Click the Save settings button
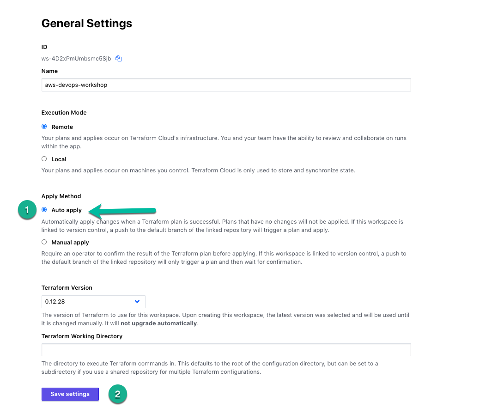Image resolution: width=504 pixels, height=420 pixels. click(x=70, y=394)
